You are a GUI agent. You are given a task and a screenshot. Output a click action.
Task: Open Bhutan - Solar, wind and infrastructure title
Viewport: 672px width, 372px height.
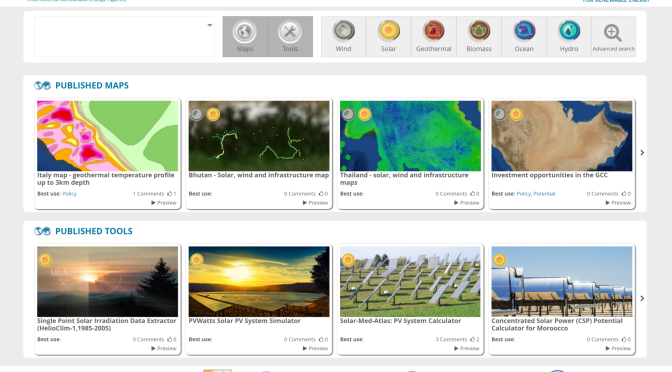pos(259,175)
